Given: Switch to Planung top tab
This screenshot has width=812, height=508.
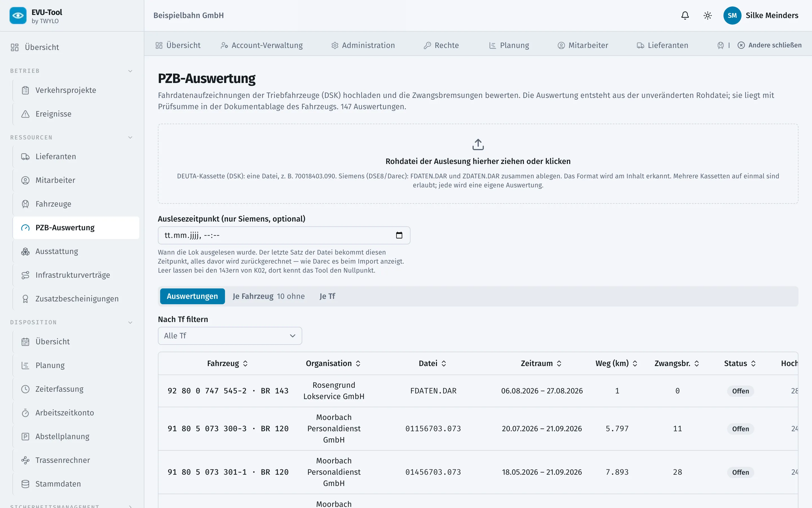Looking at the screenshot, I should coord(509,45).
